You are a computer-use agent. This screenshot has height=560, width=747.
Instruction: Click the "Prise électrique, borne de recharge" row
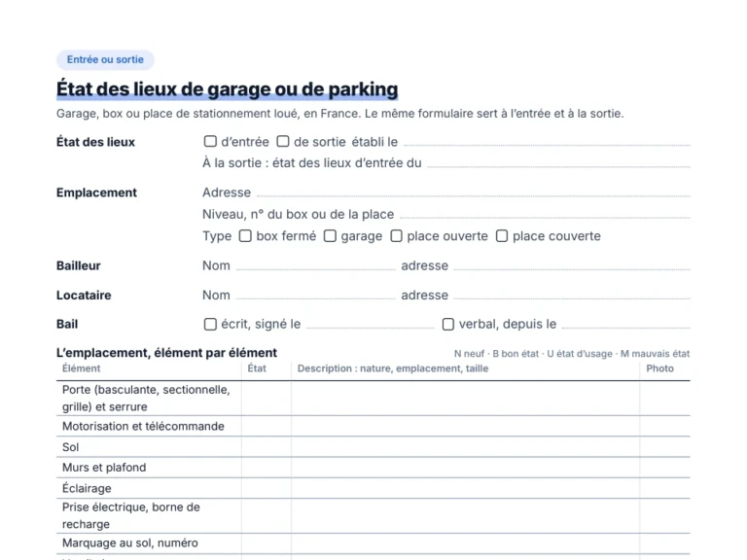click(373, 515)
